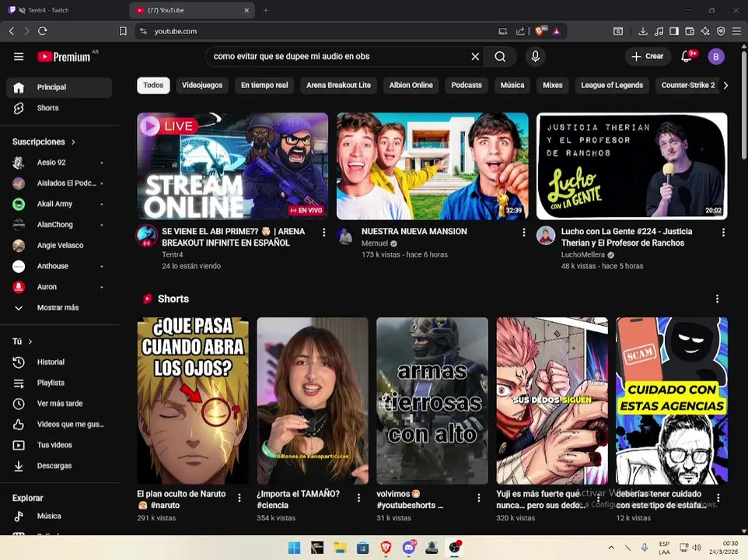Viewport: 748px width, 560px height.
Task: Play the armas fierrosas con alto short
Action: 432,401
